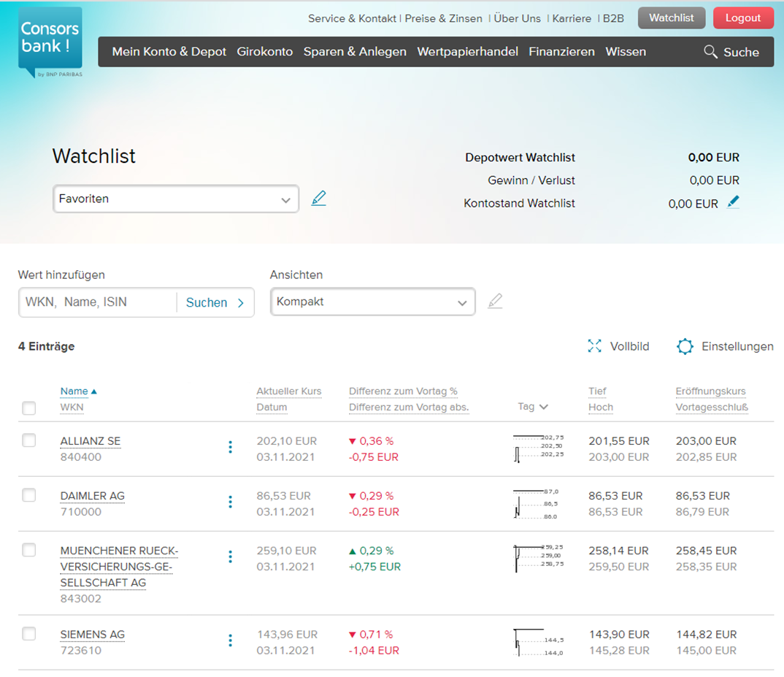Click the Hoch column header
The height and width of the screenshot is (677, 784).
(x=601, y=408)
